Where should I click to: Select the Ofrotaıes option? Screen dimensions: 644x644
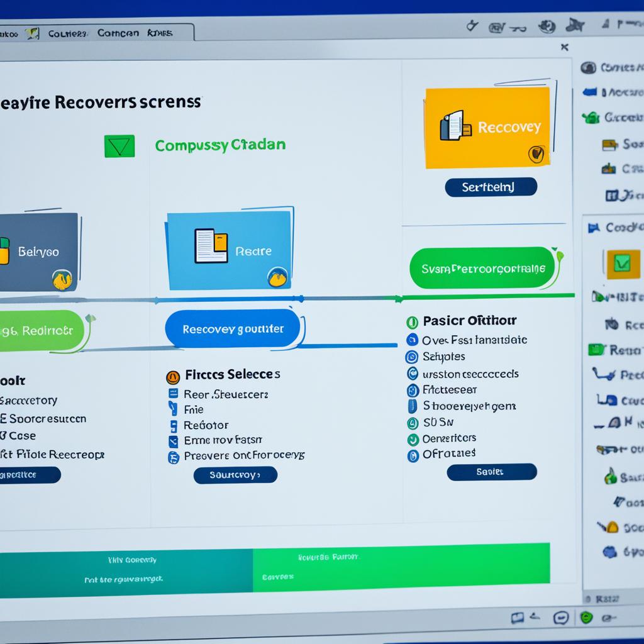413,456
